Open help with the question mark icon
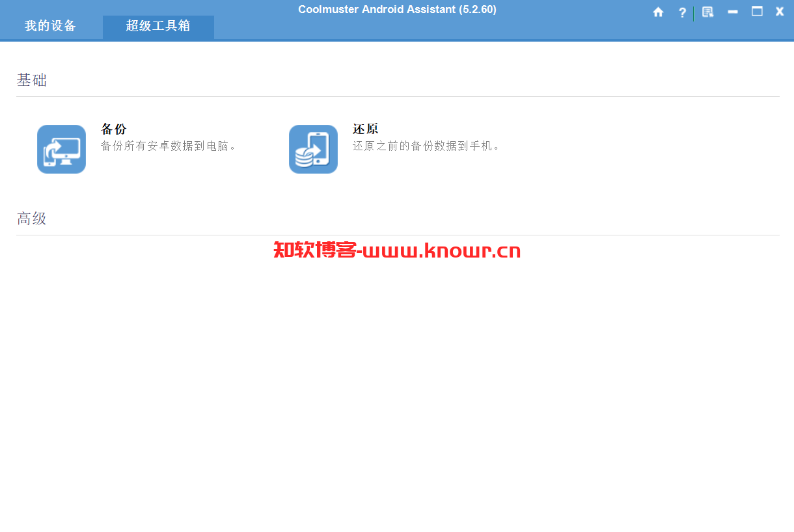 click(x=682, y=12)
